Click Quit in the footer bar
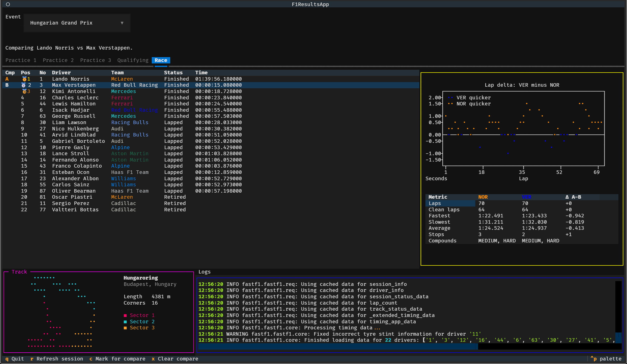 (x=15, y=359)
